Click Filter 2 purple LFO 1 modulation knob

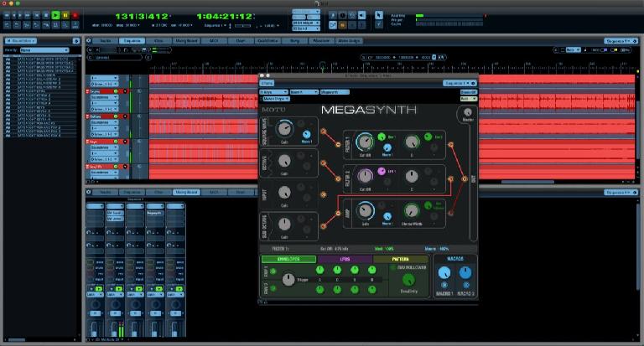[382, 171]
